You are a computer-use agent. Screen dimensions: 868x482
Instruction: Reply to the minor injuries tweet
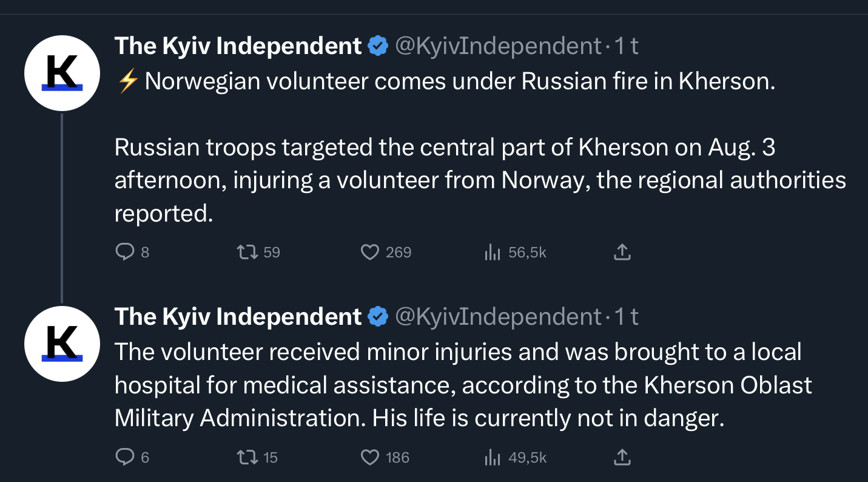tap(124, 457)
